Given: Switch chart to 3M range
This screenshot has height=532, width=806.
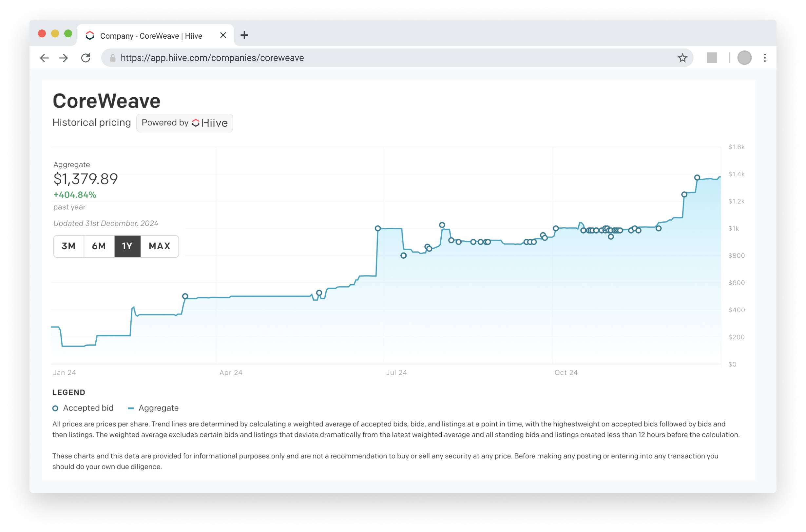Looking at the screenshot, I should click(x=69, y=246).
